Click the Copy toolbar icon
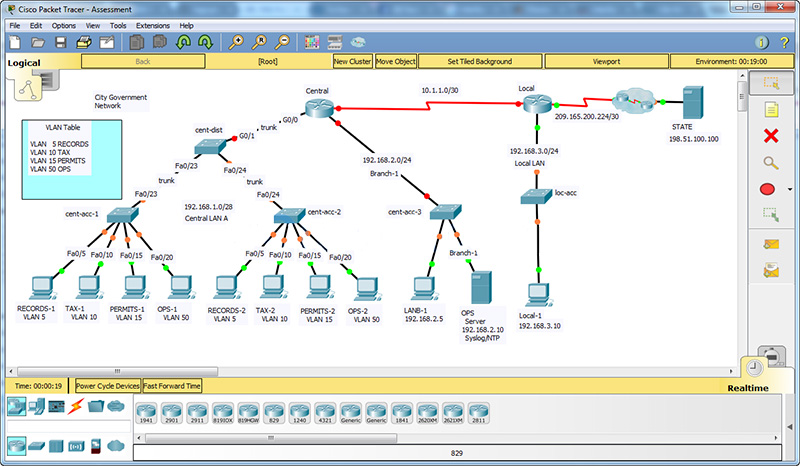 click(136, 42)
